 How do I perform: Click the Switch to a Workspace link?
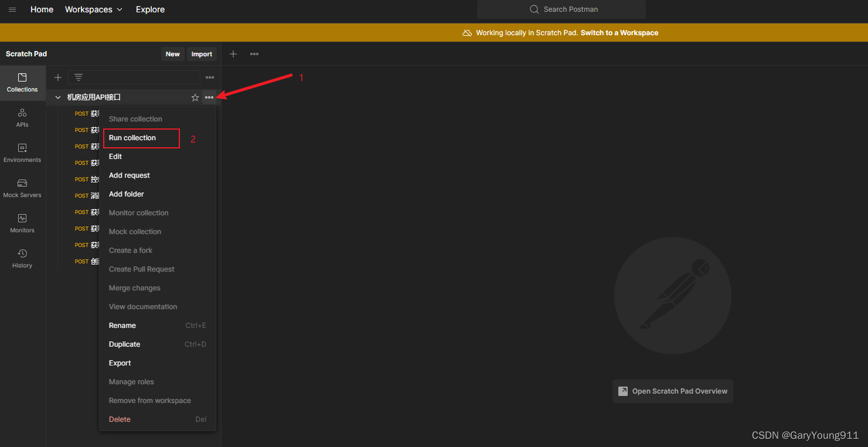point(619,33)
